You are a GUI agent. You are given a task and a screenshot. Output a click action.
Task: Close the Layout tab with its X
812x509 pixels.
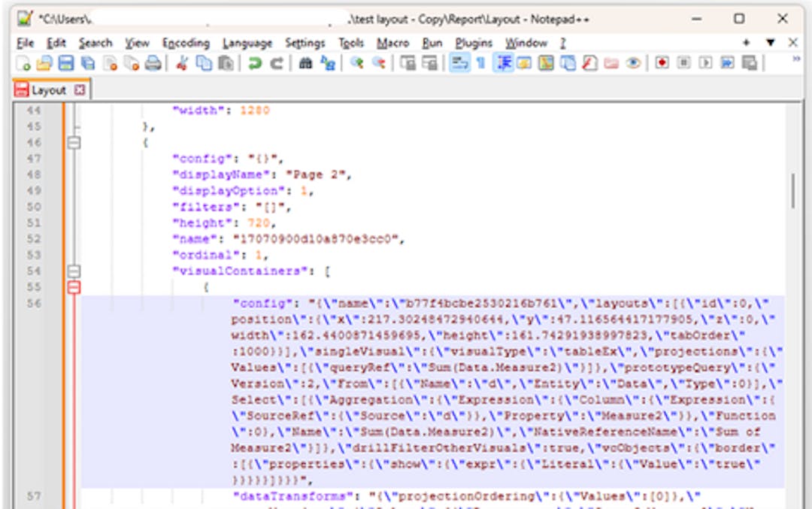point(80,90)
